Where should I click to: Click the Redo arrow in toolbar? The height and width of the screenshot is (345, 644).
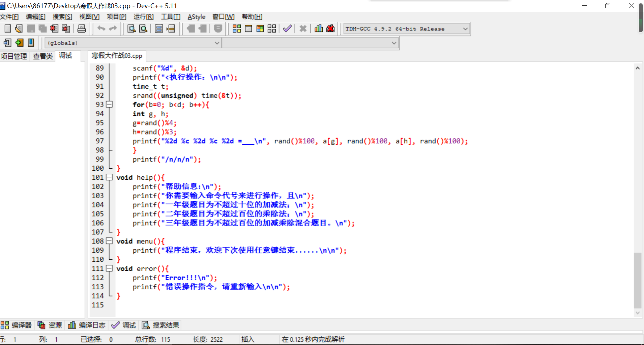point(113,29)
